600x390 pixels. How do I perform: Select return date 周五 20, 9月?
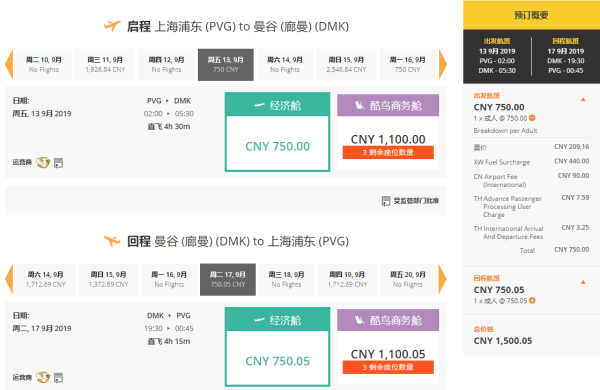tap(408, 279)
